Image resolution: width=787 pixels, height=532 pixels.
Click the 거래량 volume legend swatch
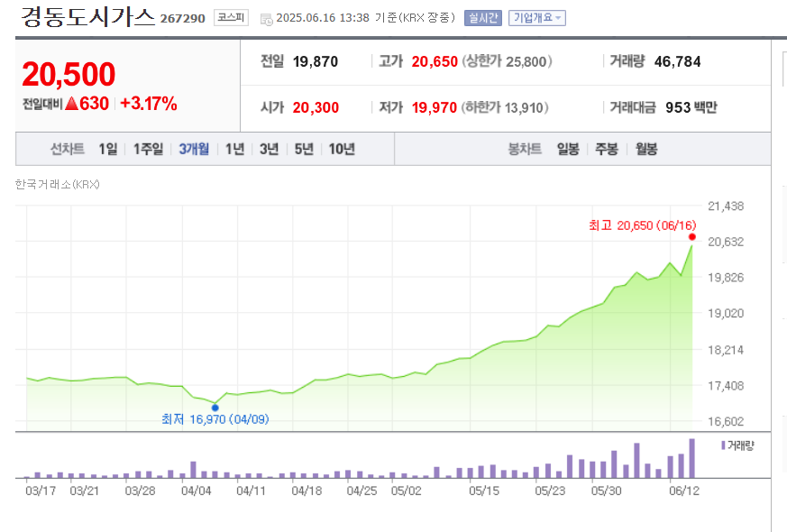(x=723, y=445)
